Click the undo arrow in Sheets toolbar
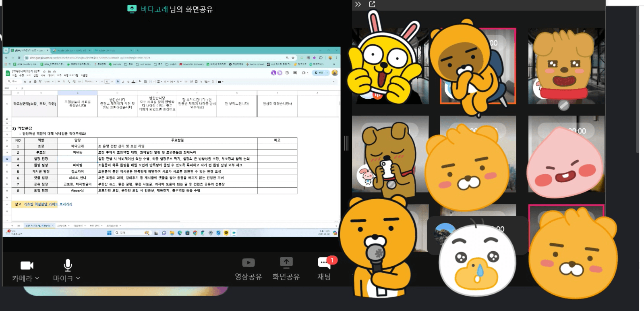Viewport: 644px width, 311px height. click(25, 81)
